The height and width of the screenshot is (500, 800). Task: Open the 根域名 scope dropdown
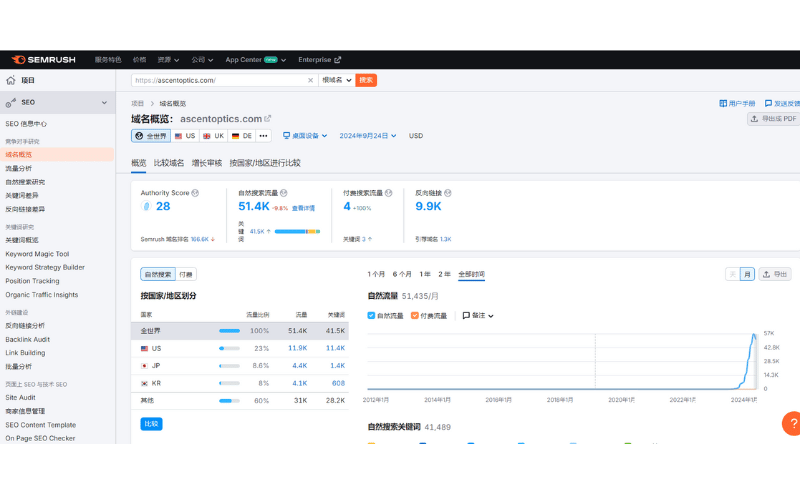click(x=337, y=80)
